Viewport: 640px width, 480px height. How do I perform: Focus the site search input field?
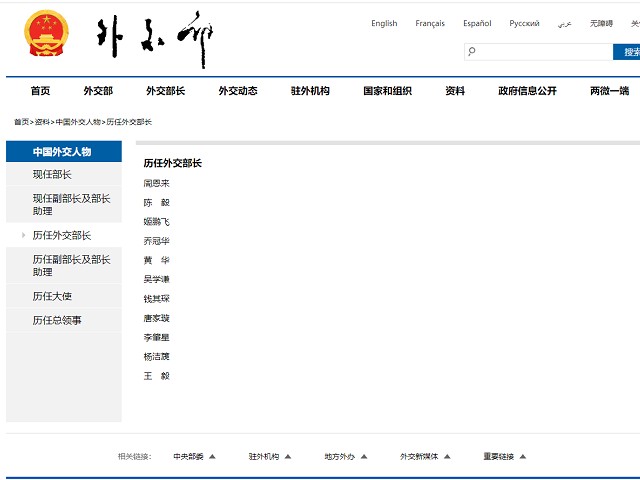point(538,52)
